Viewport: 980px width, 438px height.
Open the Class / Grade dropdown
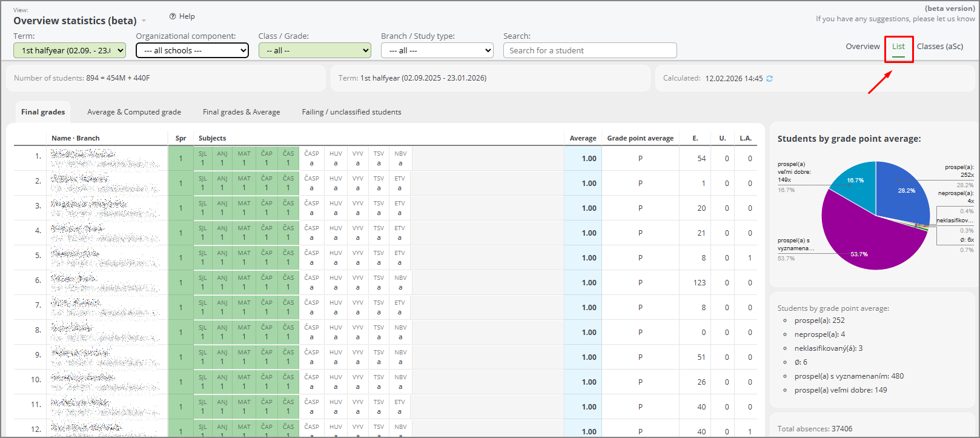(x=314, y=51)
